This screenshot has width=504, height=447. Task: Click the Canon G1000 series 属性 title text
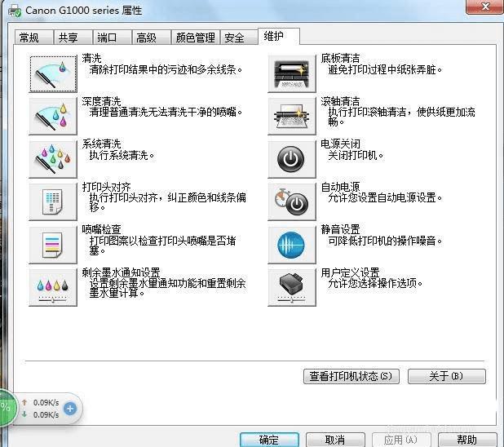pyautogui.click(x=83, y=11)
